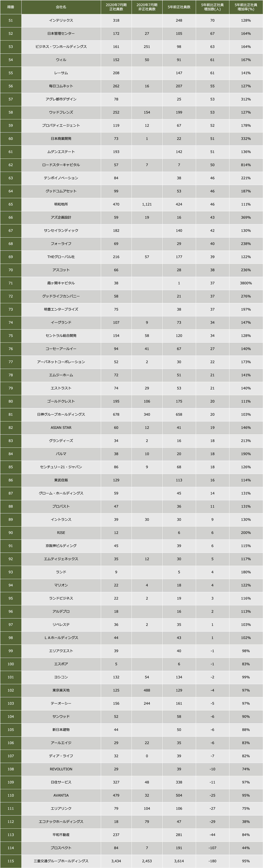The image size is (263, 868).
Task: Click the ASIAN STAR company name
Action: point(61,428)
